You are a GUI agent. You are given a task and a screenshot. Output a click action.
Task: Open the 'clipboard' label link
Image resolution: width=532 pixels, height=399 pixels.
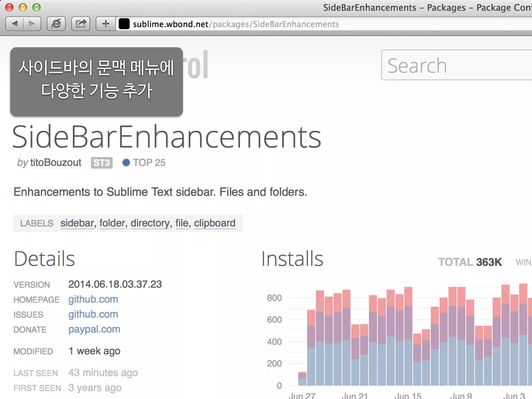tap(215, 223)
